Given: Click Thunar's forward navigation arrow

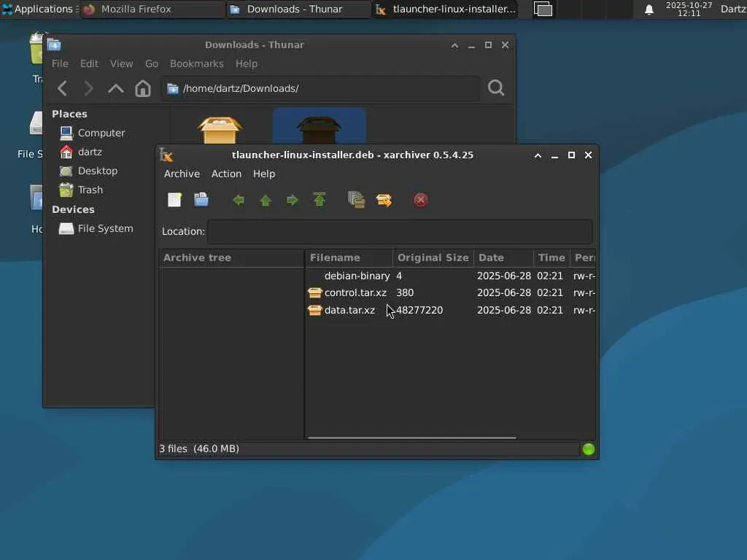Looking at the screenshot, I should [x=88, y=88].
